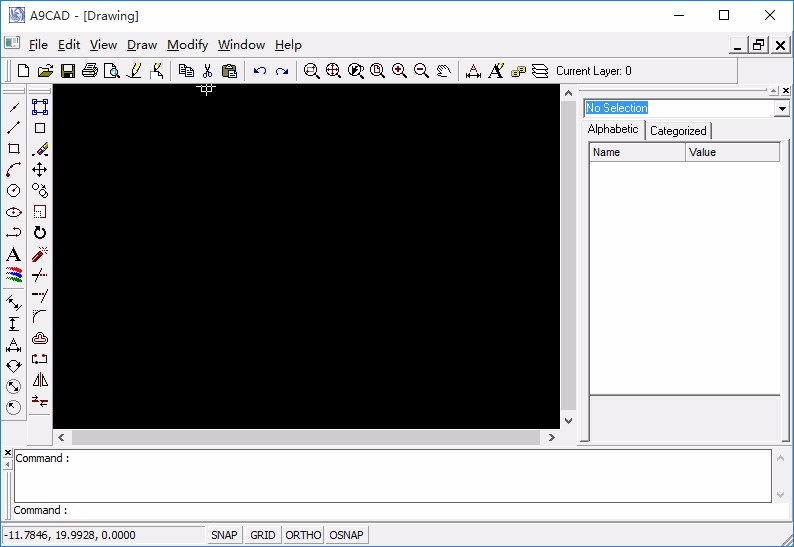Toggle SNAP mode in the status bar
This screenshot has height=547, width=794.
[x=224, y=535]
